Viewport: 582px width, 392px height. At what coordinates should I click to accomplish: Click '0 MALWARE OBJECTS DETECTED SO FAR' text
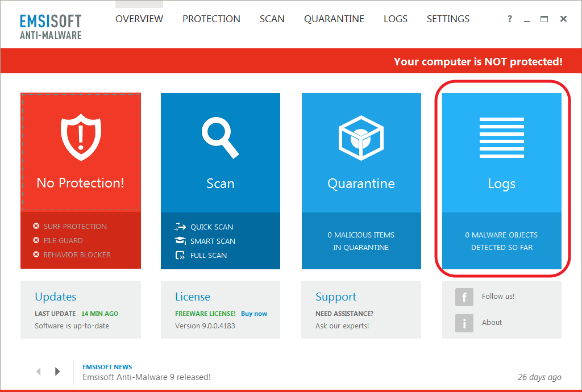[502, 241]
